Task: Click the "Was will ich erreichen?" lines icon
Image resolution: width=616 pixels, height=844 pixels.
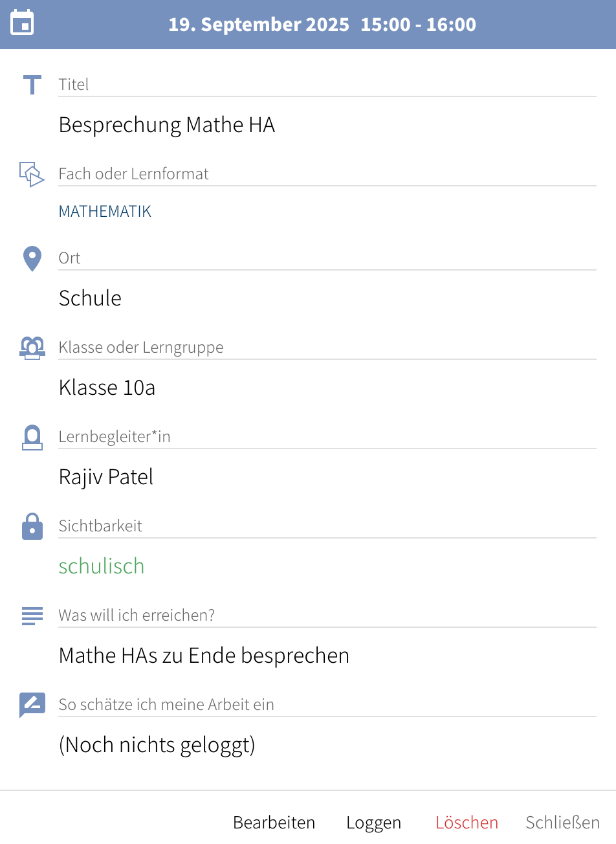Action: pyautogui.click(x=32, y=616)
